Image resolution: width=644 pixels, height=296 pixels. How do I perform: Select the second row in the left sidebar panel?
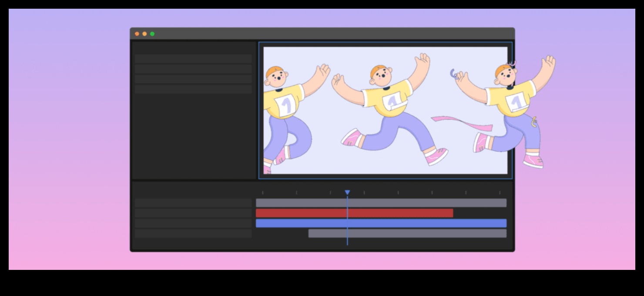(x=193, y=69)
